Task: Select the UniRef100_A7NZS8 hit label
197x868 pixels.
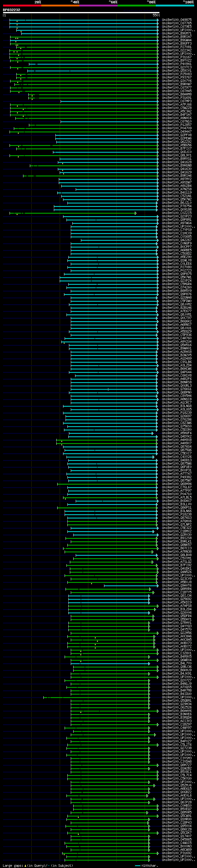Action: pyautogui.click(x=177, y=189)
